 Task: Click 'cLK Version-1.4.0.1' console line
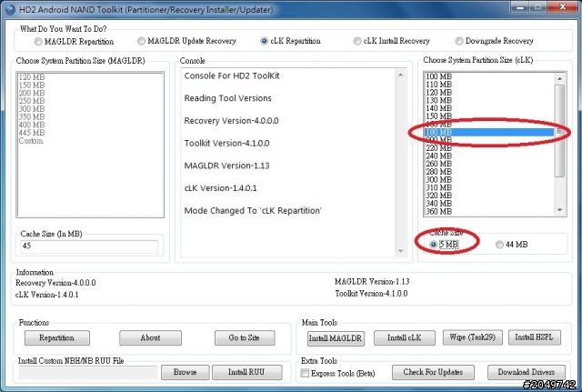[x=220, y=188]
